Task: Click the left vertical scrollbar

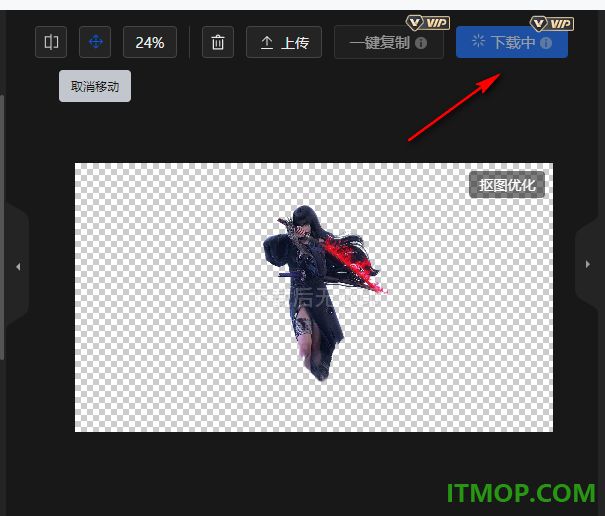Action: 2,228
